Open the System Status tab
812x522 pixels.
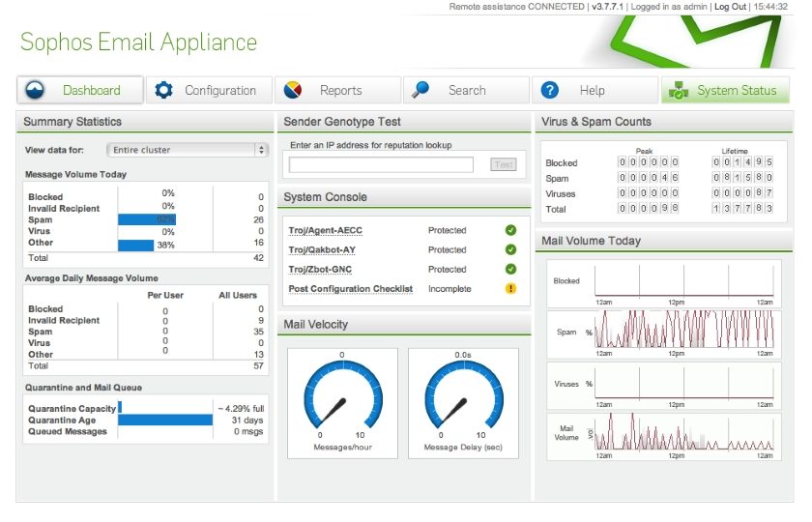coord(725,90)
